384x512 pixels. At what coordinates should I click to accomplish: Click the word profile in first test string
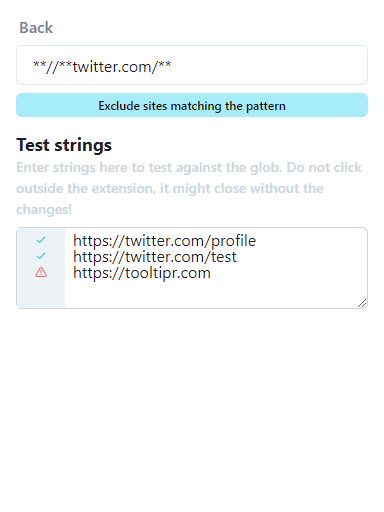point(234,241)
